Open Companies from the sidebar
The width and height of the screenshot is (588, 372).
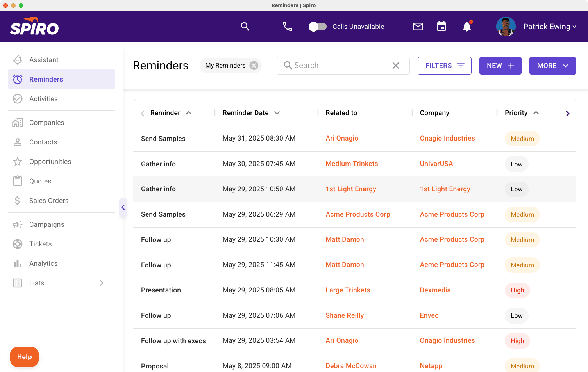point(61,123)
